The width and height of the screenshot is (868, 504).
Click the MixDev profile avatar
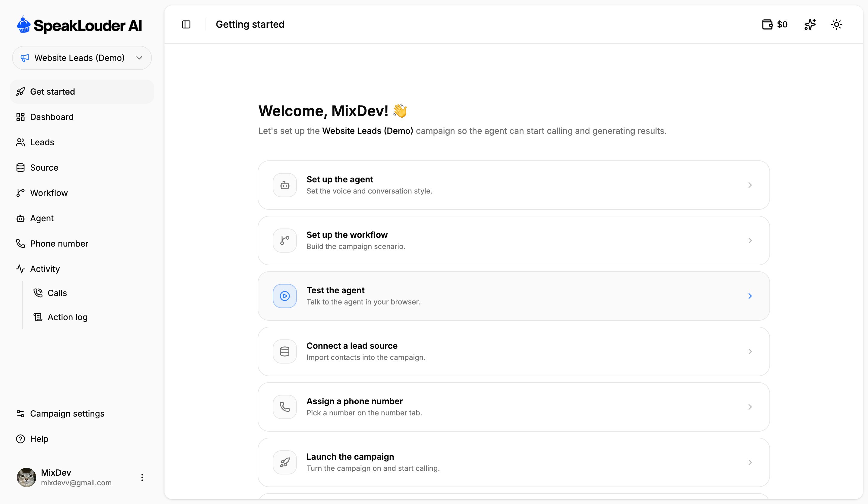pos(27,477)
